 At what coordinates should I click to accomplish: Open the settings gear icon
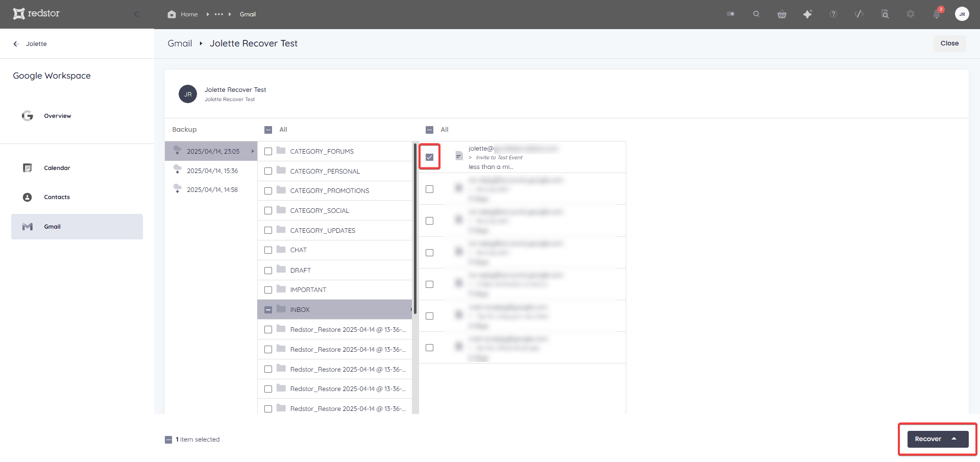click(x=911, y=14)
